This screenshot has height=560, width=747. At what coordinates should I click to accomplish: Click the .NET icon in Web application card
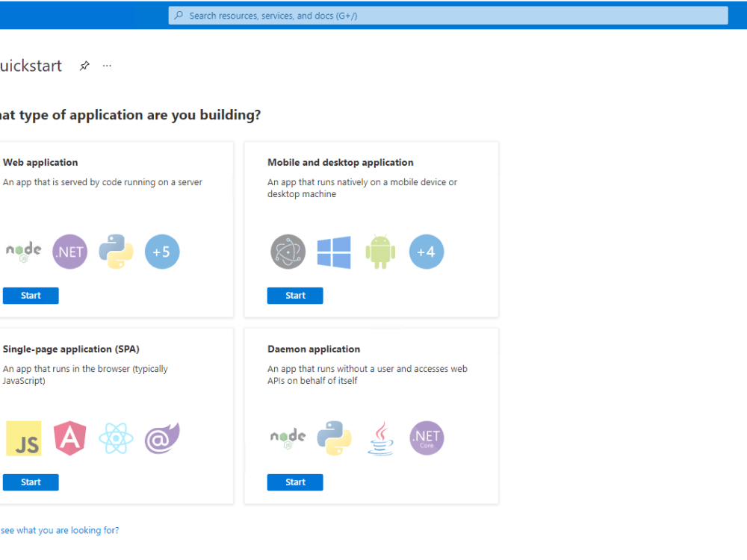point(69,252)
